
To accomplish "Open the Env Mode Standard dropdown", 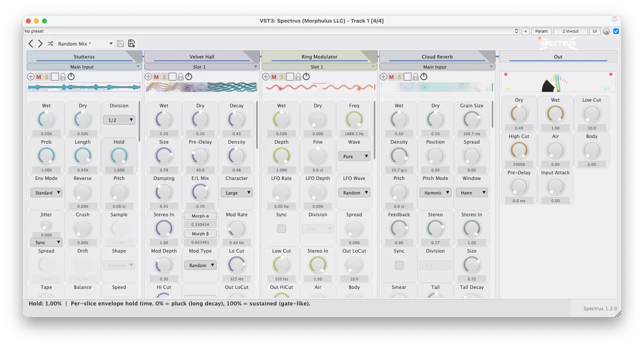I will [x=46, y=192].
